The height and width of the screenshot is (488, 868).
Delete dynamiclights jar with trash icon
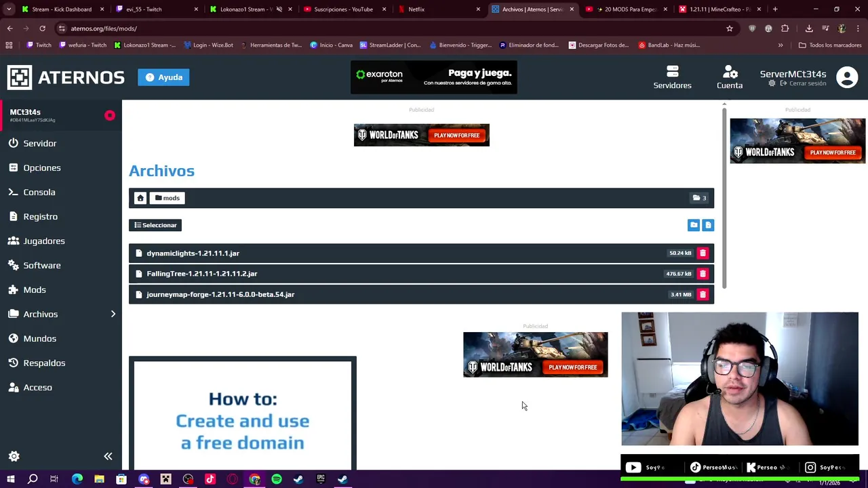point(703,253)
